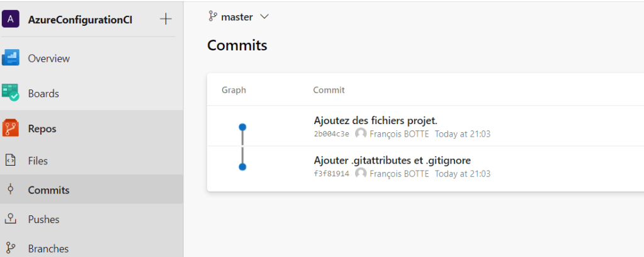Image resolution: width=644 pixels, height=257 pixels.
Task: Go to the Pushes menu item
Action: tap(44, 219)
